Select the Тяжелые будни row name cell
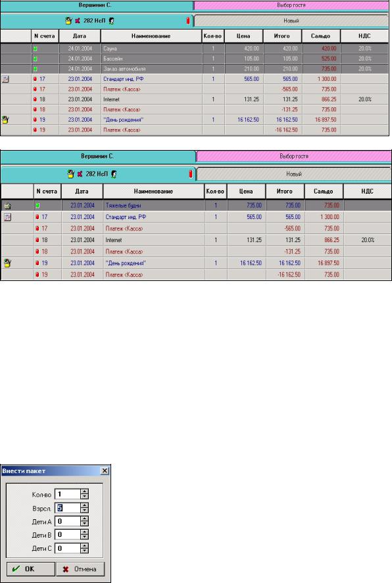392x583 pixels. point(153,205)
